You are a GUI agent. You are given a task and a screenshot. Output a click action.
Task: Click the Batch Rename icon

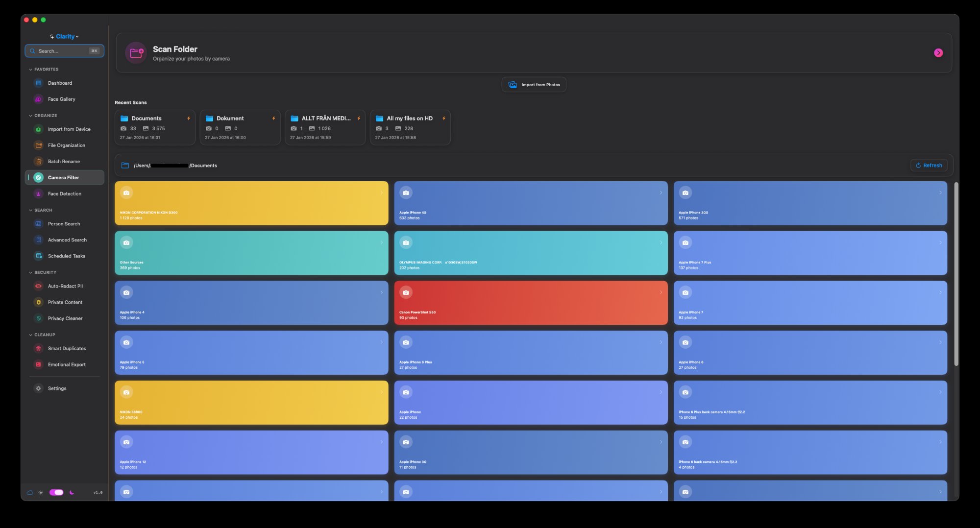click(38, 161)
